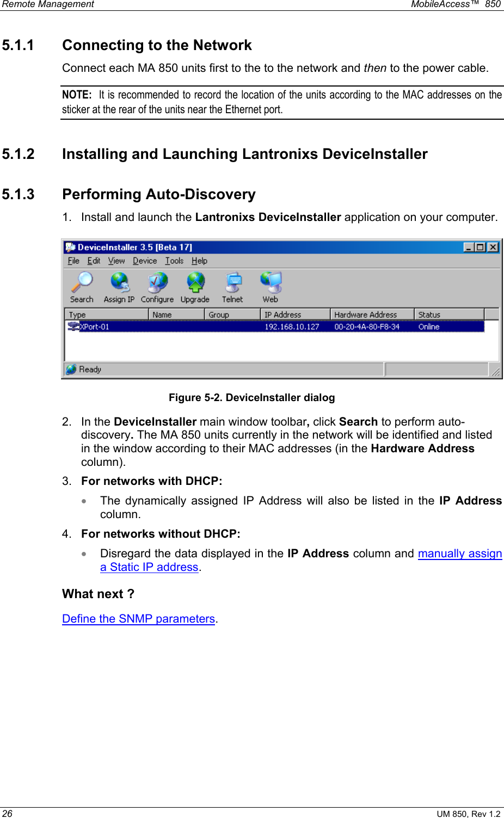Click the Installing and Launching Lantronixs DeviceInstaller heading
This screenshot has height=818, width=504.
245,154
